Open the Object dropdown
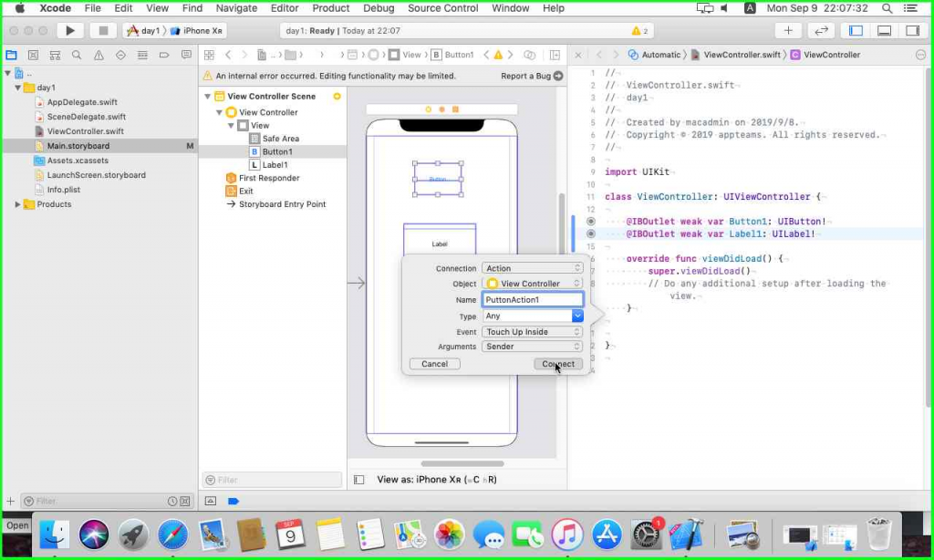This screenshot has width=934, height=560. [532, 284]
